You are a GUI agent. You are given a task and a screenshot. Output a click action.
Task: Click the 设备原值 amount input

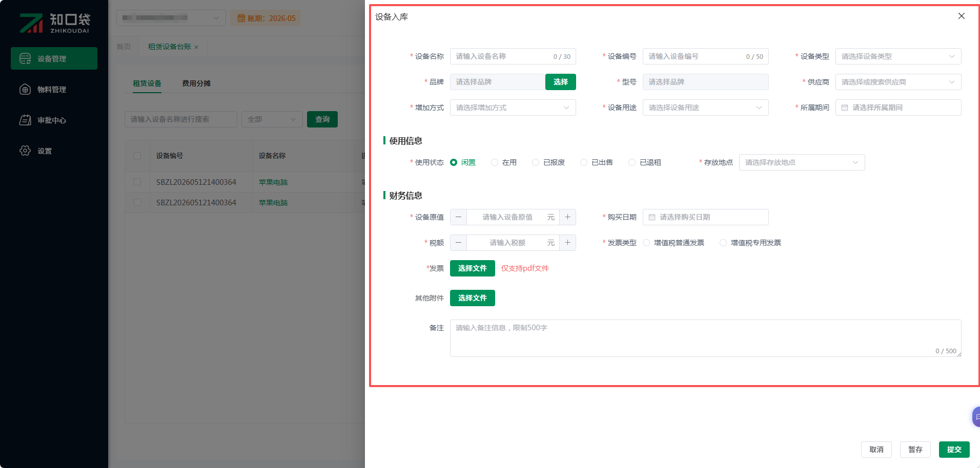(513, 217)
